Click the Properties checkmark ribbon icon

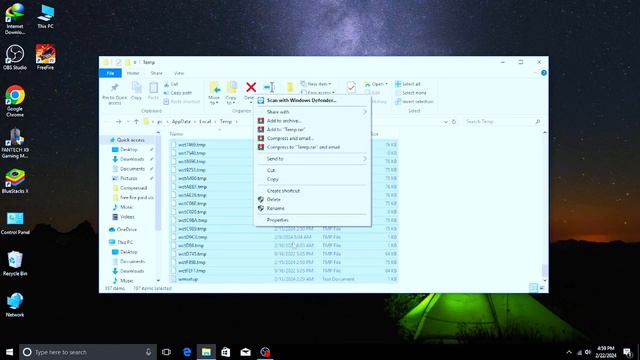pyautogui.click(x=351, y=87)
